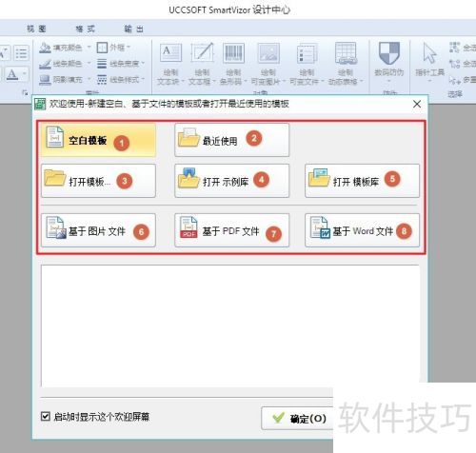
Task: Click the font color A icon
Action: (x=12, y=74)
